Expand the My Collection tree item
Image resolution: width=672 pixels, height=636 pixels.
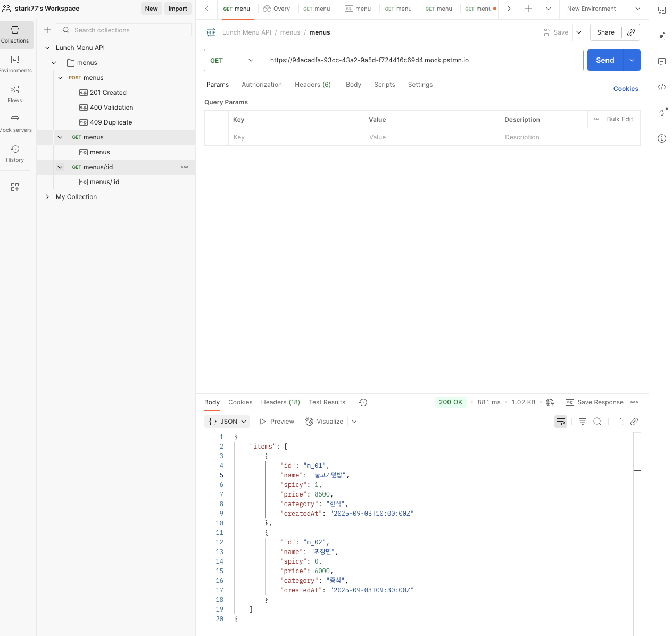(47, 197)
